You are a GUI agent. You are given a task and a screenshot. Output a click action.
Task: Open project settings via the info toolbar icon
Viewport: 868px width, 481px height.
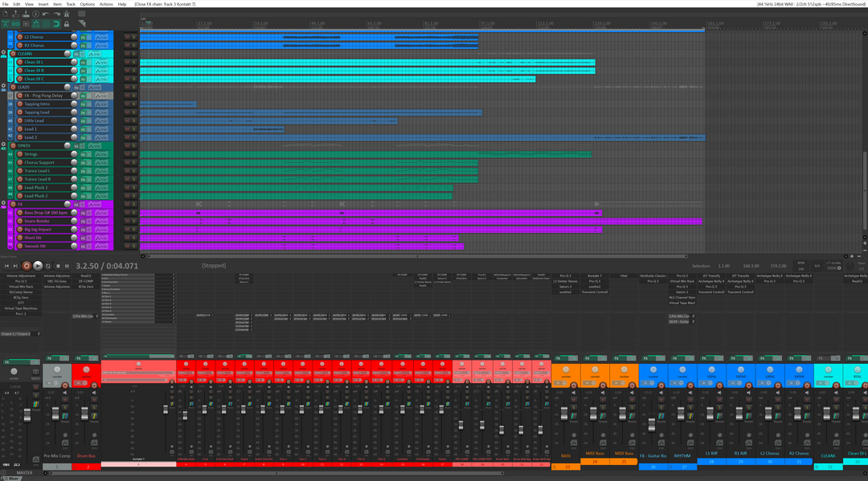[35, 14]
